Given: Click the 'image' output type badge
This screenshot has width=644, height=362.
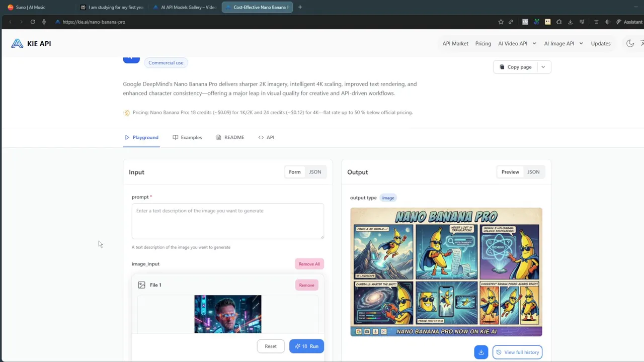Looking at the screenshot, I should [x=388, y=198].
